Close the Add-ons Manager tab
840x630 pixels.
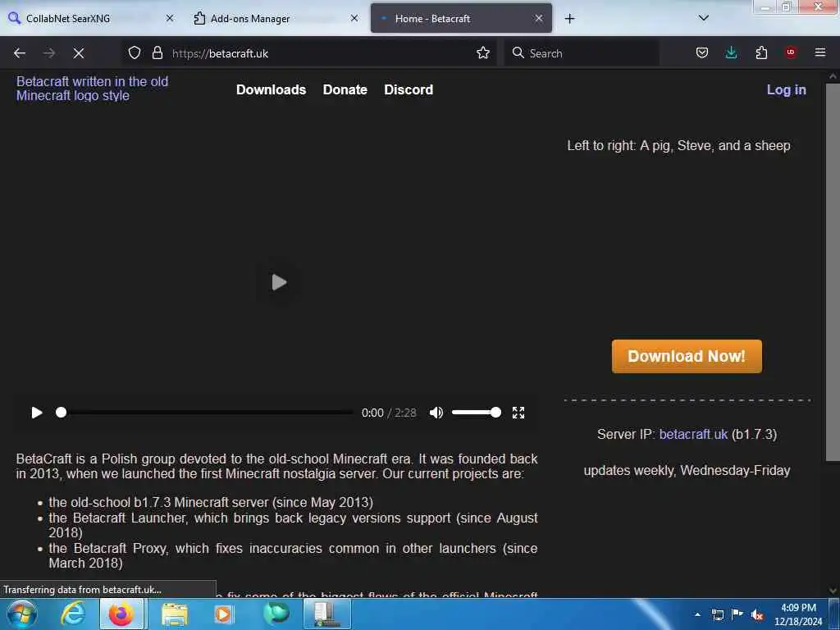click(354, 18)
